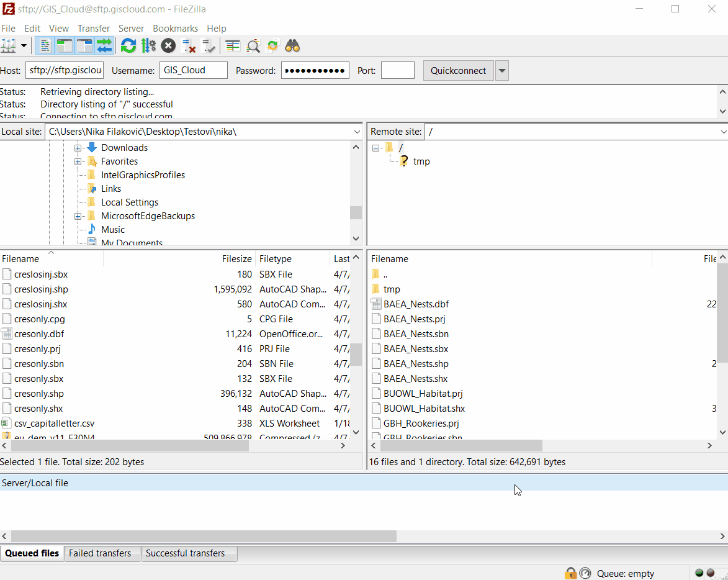The image size is (728, 580).
Task: Sort local files by Filename column
Action: pyautogui.click(x=52, y=259)
